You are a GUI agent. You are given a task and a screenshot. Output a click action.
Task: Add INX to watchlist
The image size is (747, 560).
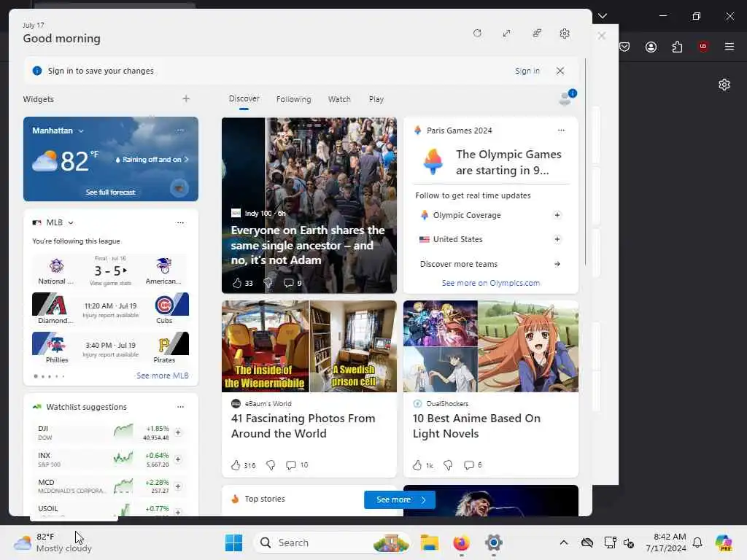click(x=178, y=459)
